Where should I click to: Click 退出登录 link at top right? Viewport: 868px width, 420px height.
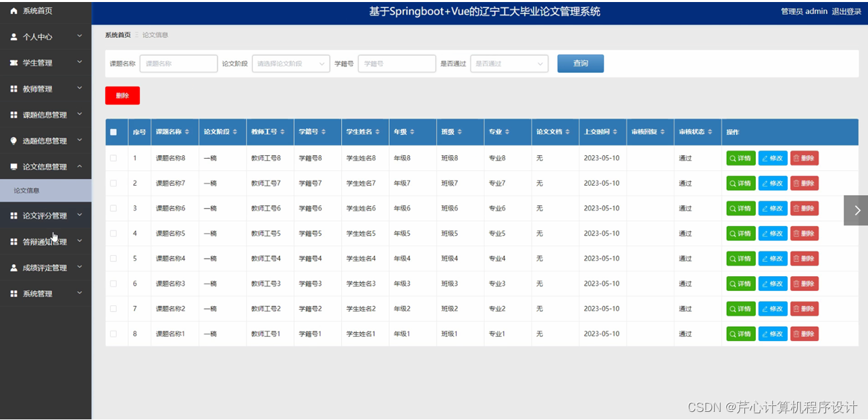846,11
